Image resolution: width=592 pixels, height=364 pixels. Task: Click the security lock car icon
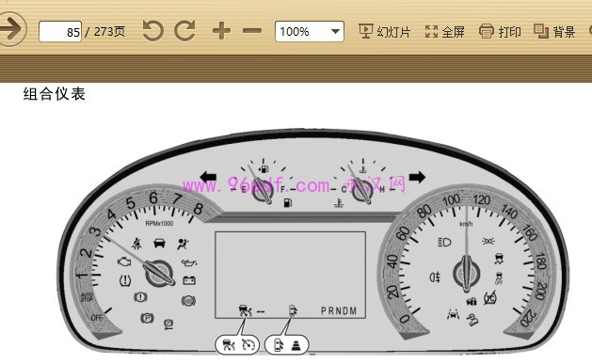click(472, 301)
